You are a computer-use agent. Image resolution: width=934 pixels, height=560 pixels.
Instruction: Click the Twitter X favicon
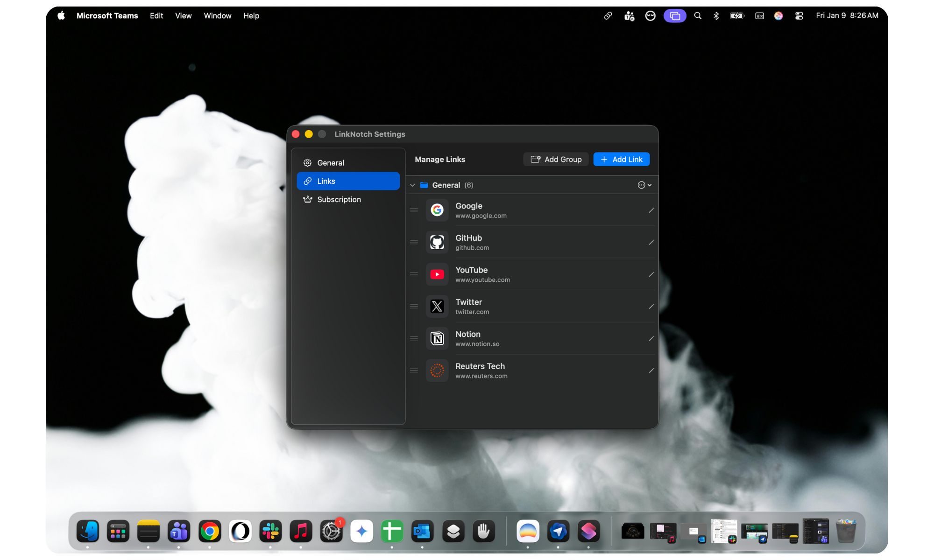[437, 306]
